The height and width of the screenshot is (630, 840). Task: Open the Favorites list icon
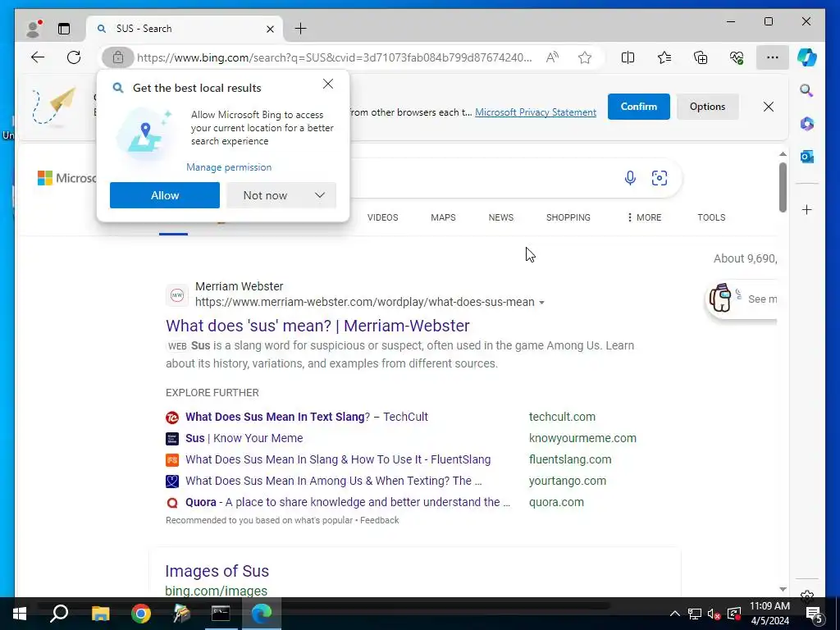click(664, 57)
